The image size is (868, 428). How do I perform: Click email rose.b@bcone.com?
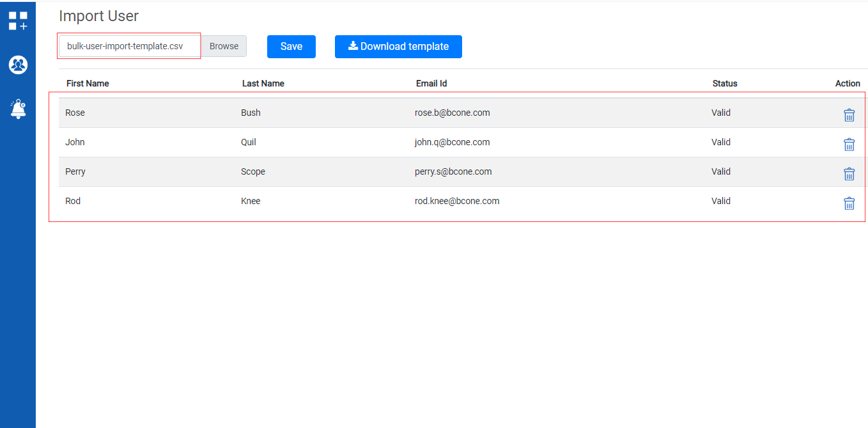click(453, 113)
